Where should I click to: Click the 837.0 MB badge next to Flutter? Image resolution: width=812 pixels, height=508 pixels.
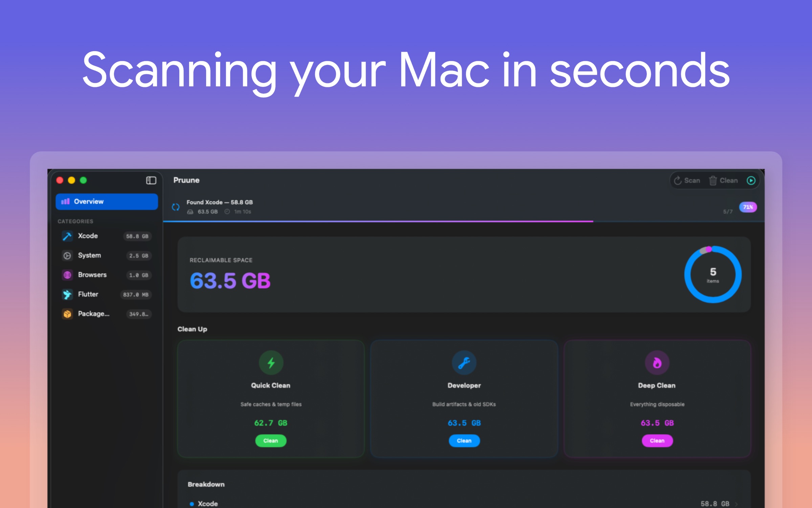click(x=136, y=295)
